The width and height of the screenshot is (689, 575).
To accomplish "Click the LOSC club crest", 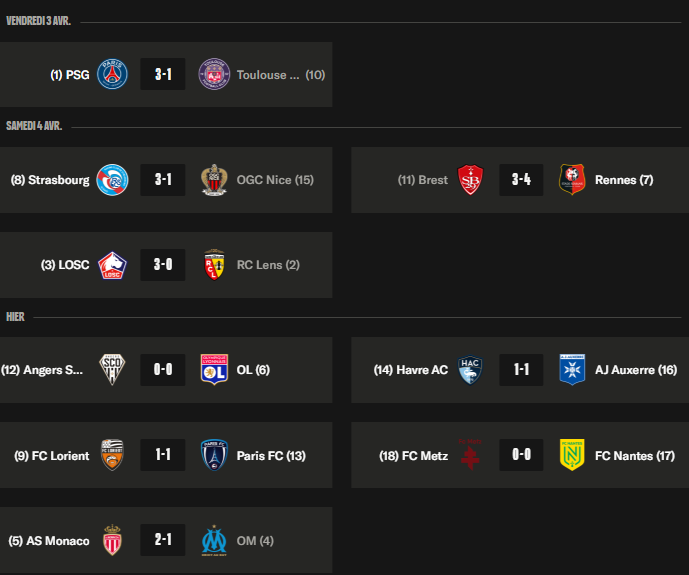I will pyautogui.click(x=112, y=265).
